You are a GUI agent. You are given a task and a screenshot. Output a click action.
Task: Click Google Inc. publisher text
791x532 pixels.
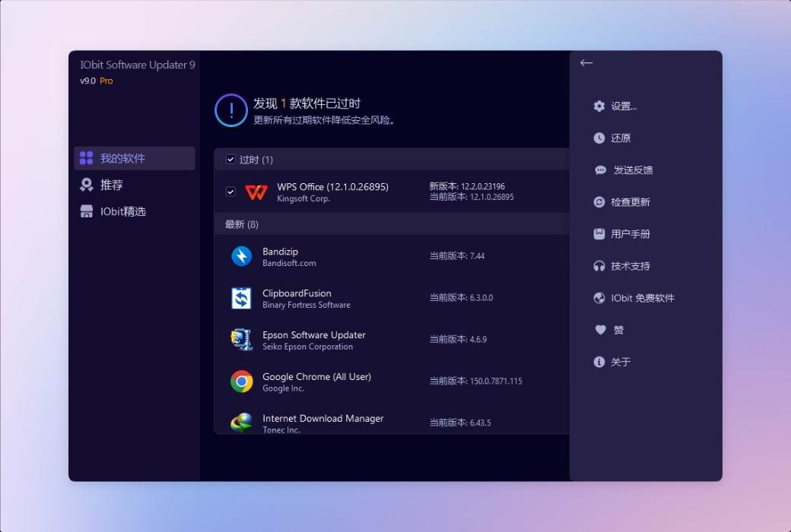pos(284,389)
